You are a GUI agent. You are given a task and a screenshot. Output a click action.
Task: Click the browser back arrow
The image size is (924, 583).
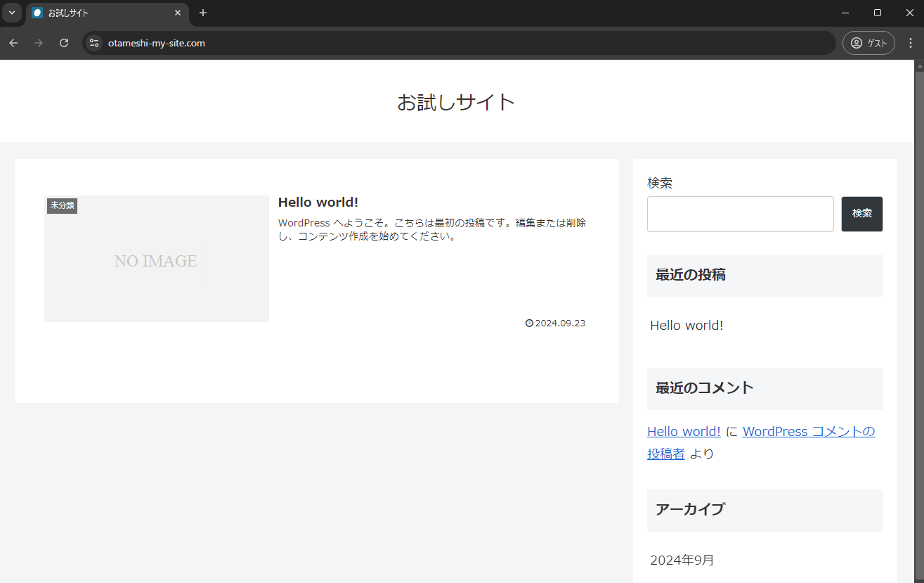13,43
